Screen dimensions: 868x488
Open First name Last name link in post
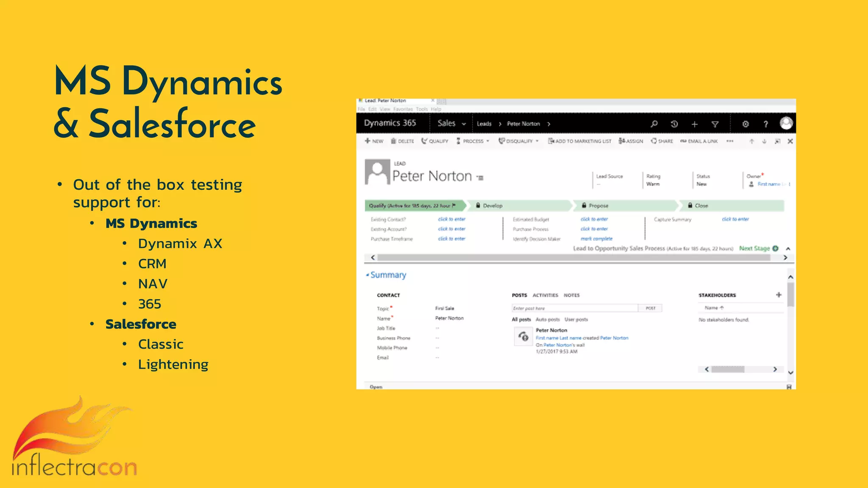coord(558,338)
